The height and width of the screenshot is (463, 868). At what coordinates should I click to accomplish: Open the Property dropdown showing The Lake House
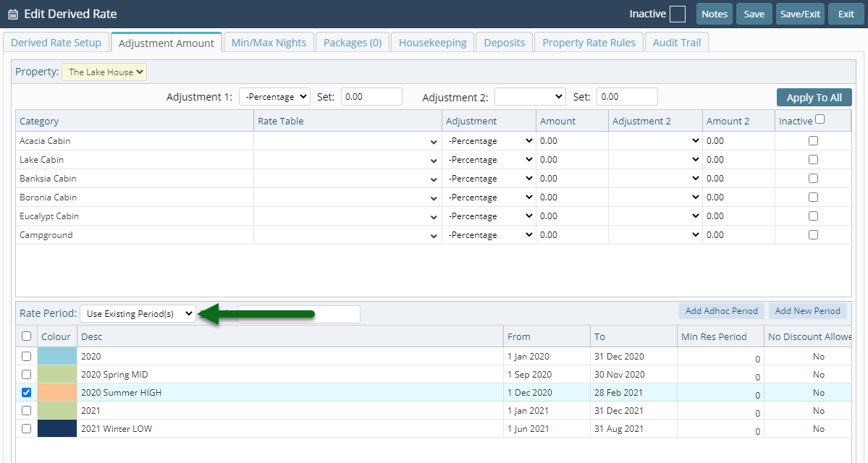click(x=104, y=72)
